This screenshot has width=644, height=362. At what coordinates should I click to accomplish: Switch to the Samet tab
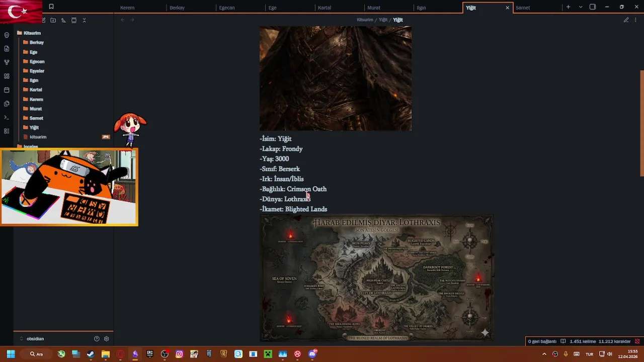[x=536, y=8]
